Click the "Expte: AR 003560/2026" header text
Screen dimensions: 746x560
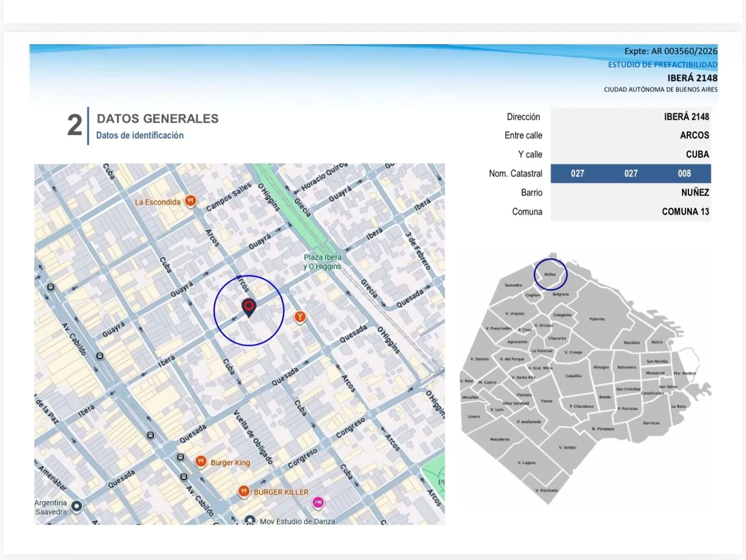pyautogui.click(x=671, y=51)
